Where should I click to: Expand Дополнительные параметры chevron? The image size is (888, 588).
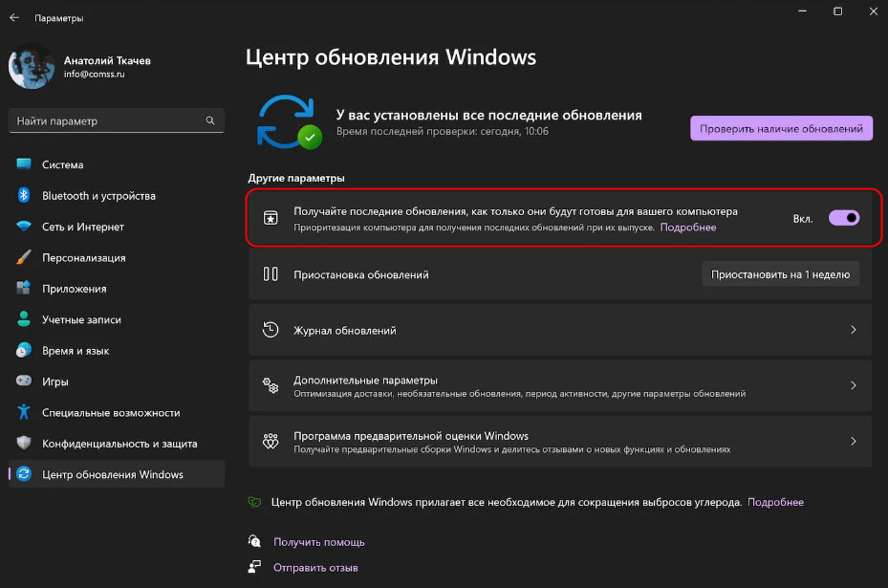coord(853,385)
